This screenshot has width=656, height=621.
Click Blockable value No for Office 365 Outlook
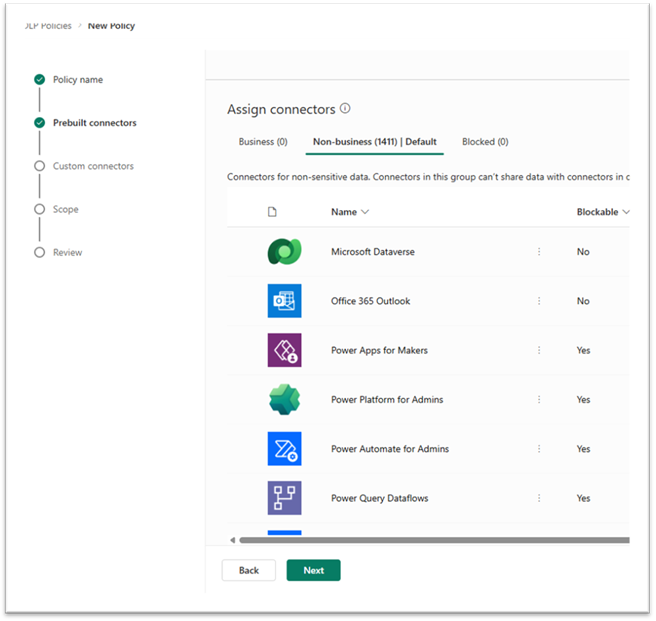click(583, 301)
